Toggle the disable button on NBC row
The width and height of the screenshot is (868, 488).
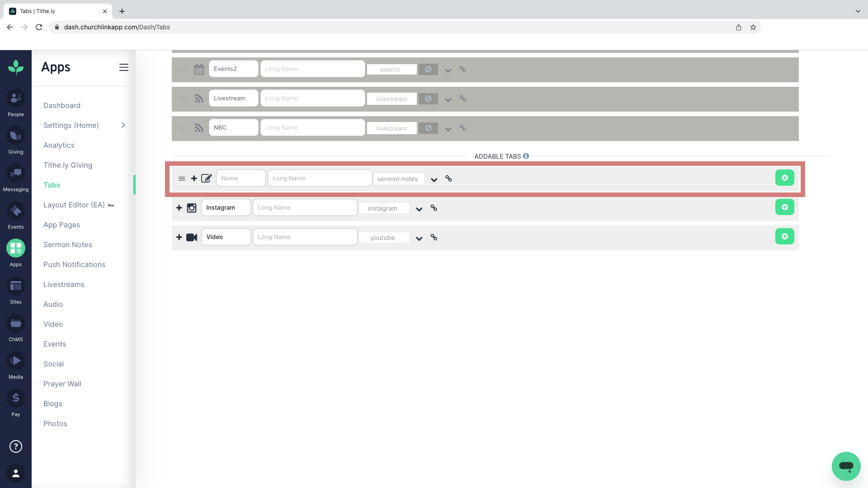click(428, 128)
